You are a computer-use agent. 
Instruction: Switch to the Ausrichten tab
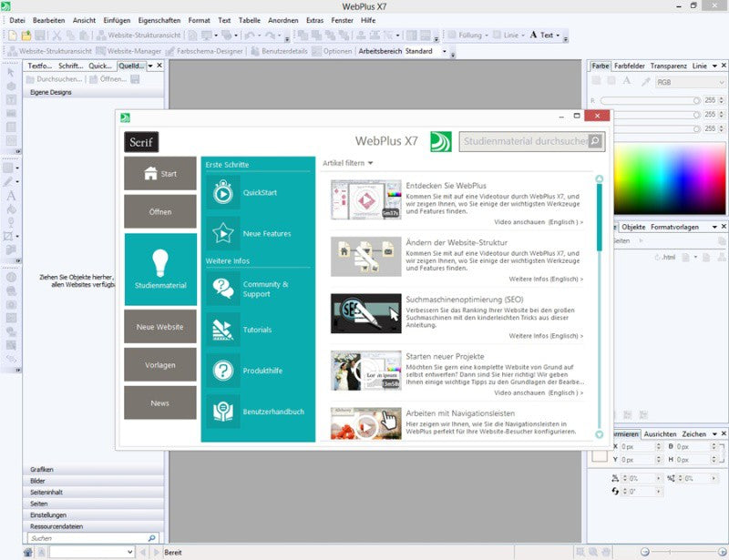coord(660,434)
